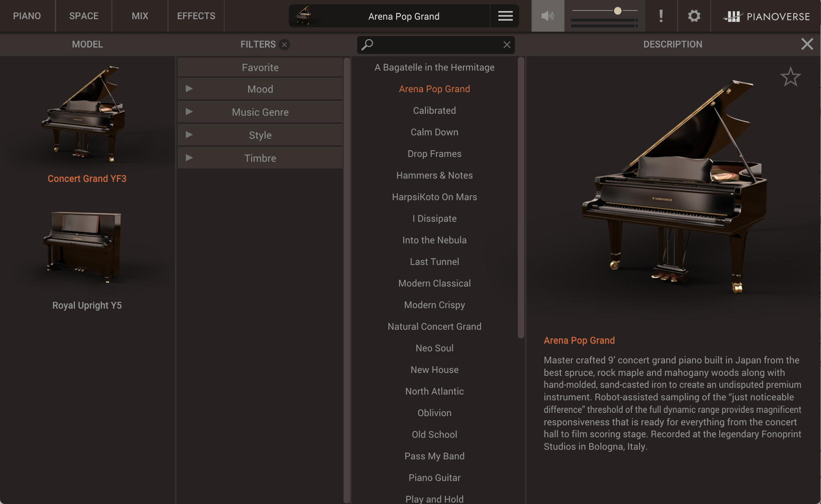Select the Modern Classical preset
The width and height of the screenshot is (821, 504).
[435, 283]
